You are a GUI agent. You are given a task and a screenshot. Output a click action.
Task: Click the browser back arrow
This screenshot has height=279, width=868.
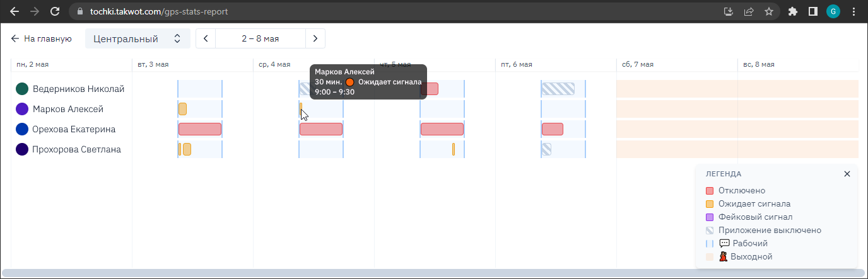coord(15,11)
